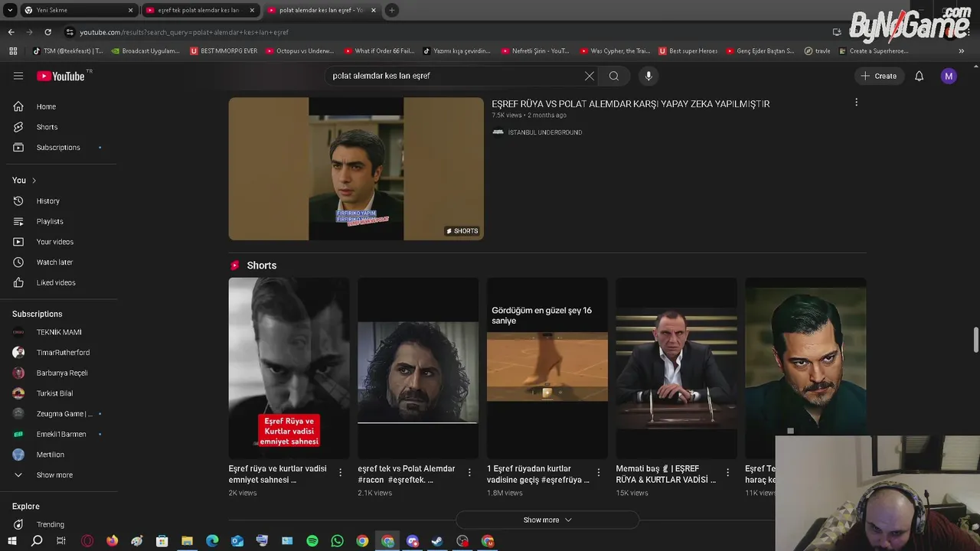This screenshot has height=551, width=980.
Task: Open Spotify from the taskbar
Action: (x=312, y=541)
